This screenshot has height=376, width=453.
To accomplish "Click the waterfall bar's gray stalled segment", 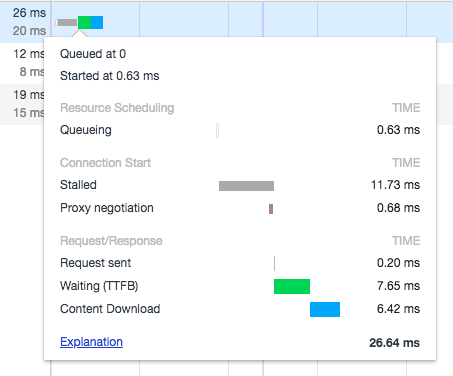I will coord(67,22).
